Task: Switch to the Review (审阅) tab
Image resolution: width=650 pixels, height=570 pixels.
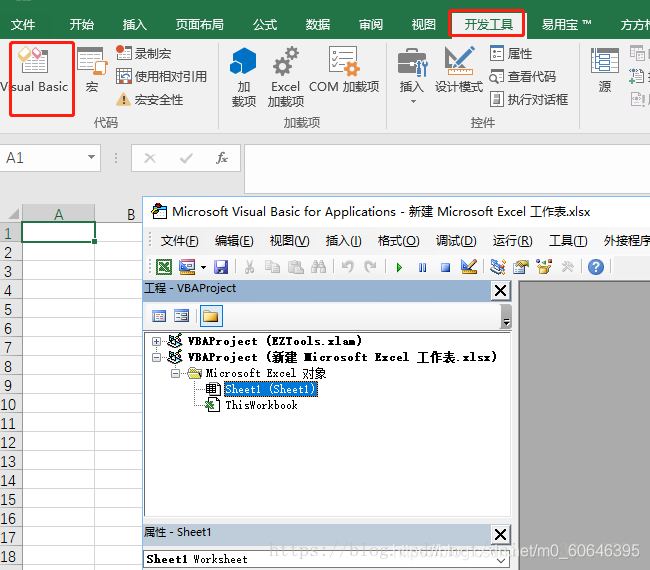Action: click(x=371, y=24)
